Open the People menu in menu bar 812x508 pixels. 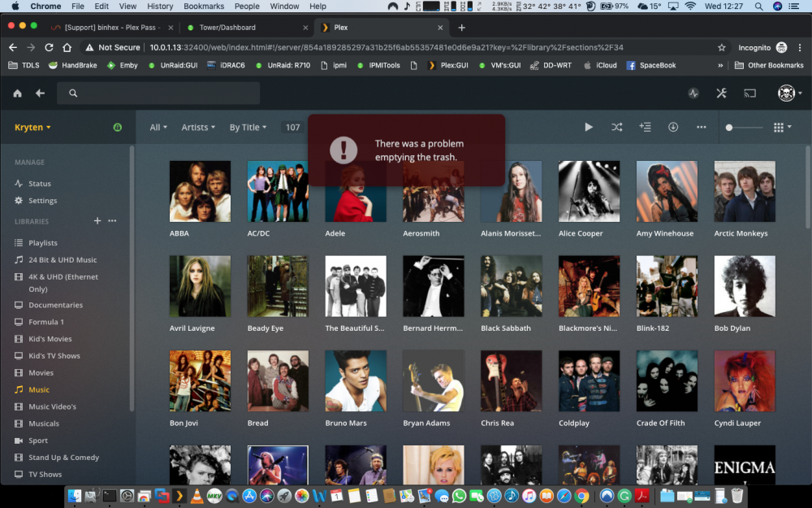click(x=247, y=7)
